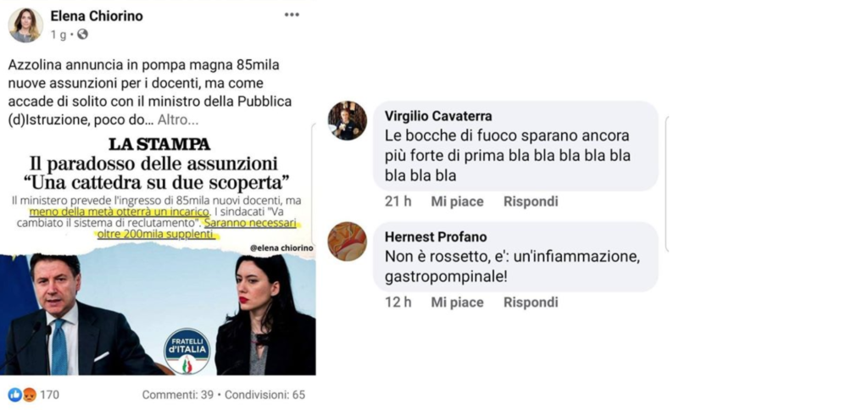The width and height of the screenshot is (868, 410).
Task: Click the angry reaction emoji icon
Action: coord(29,395)
